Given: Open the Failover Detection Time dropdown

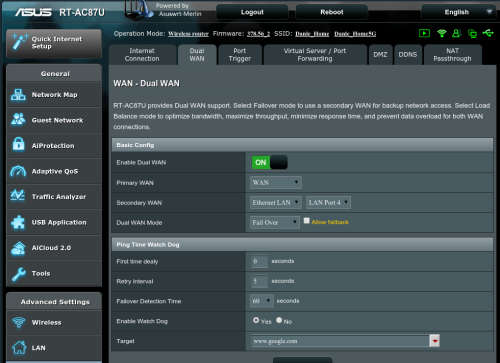Looking at the screenshot, I should point(261,301).
